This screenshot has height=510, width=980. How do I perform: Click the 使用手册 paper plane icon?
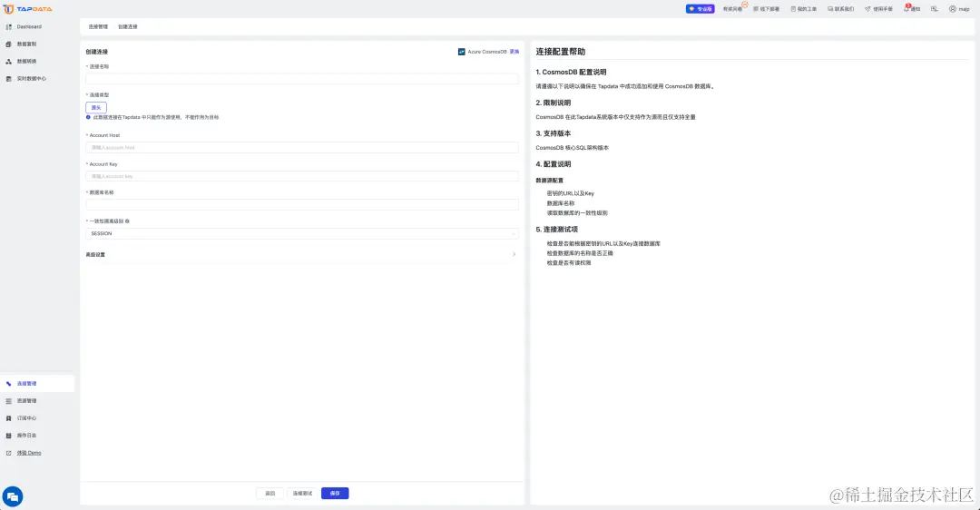tap(867, 9)
